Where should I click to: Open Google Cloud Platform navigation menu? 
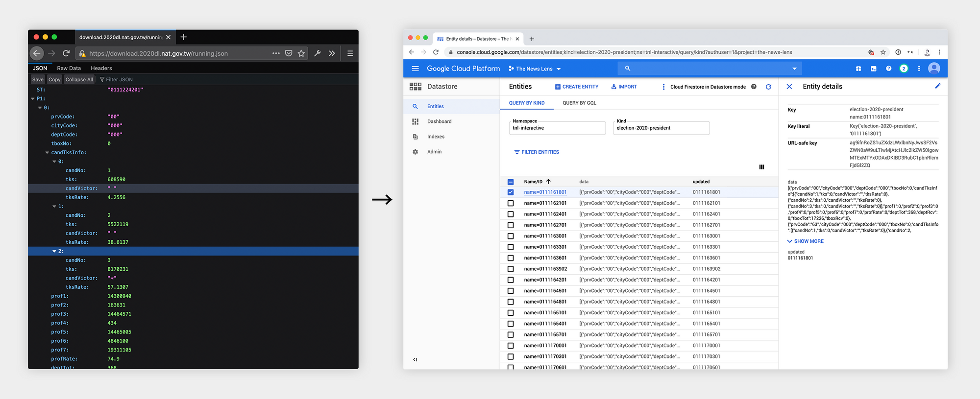[x=415, y=69]
